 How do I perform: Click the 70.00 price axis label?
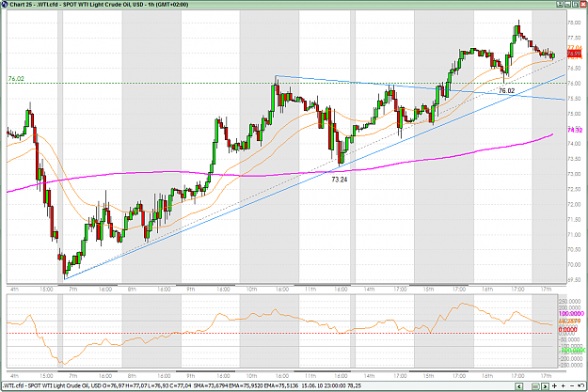(x=574, y=264)
